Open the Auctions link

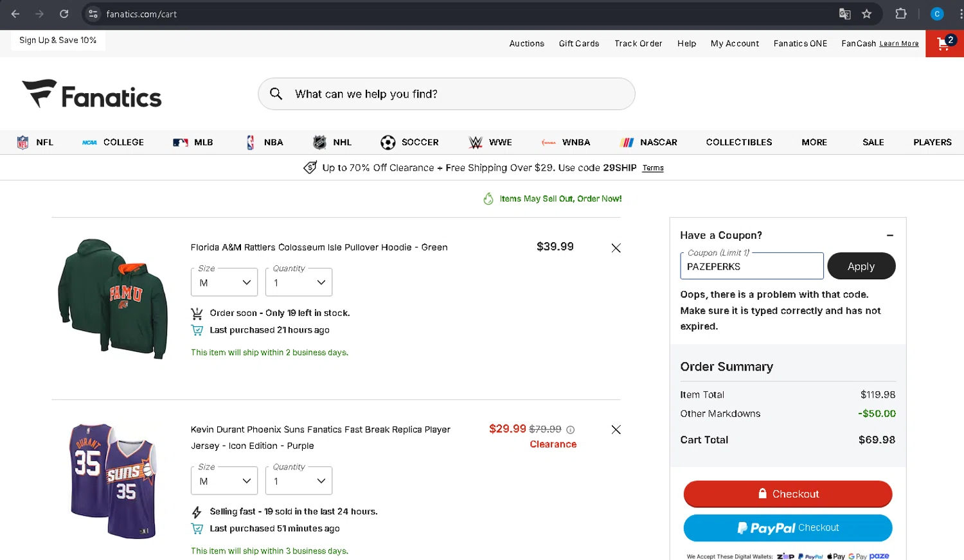[x=527, y=44]
